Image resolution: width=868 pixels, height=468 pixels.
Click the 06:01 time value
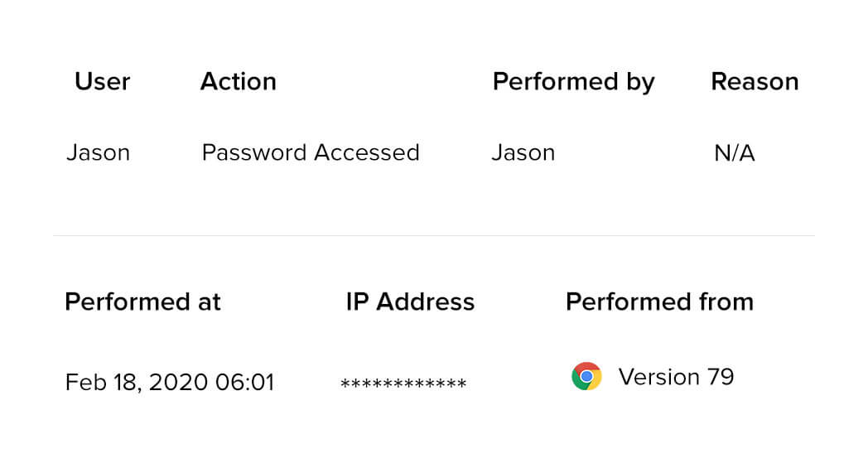[x=244, y=383]
